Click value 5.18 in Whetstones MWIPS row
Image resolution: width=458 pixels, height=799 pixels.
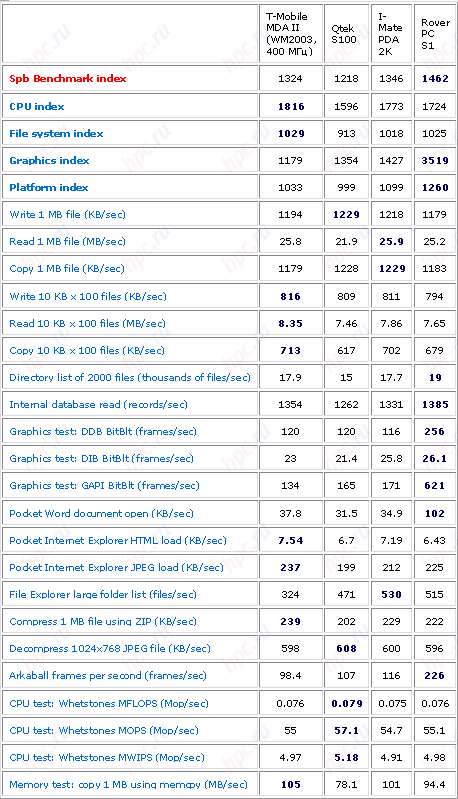346,758
